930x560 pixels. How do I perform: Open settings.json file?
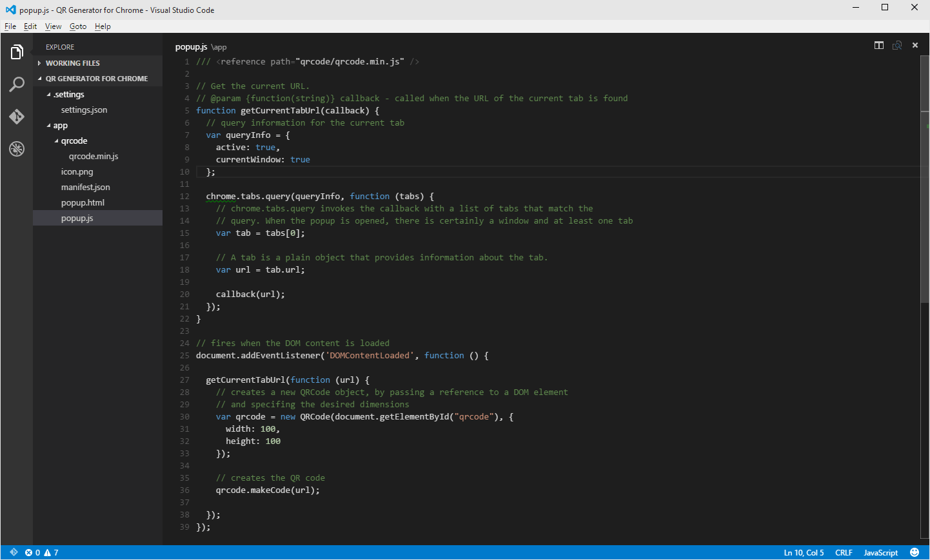click(x=97, y=110)
